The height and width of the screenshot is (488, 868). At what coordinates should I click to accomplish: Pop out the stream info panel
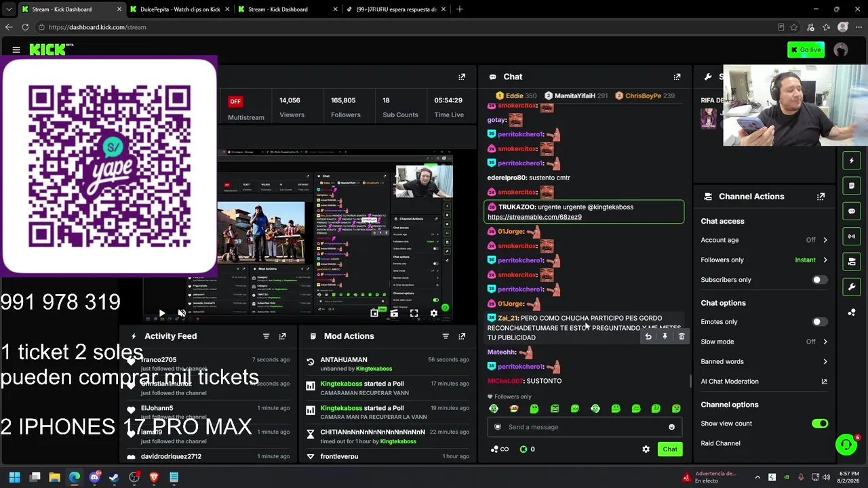(x=462, y=77)
